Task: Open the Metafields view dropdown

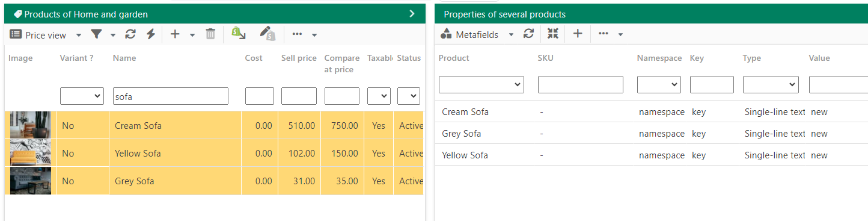Action: point(477,35)
